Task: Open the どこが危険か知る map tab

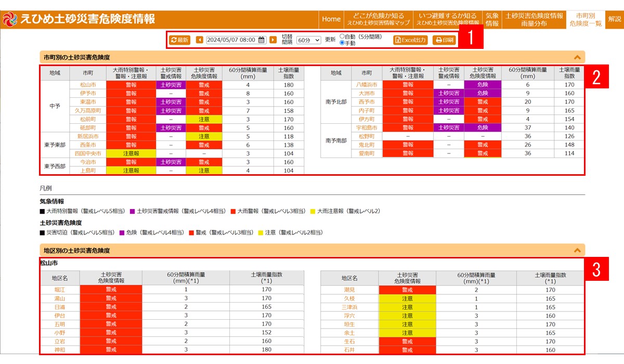Action: tap(379, 19)
